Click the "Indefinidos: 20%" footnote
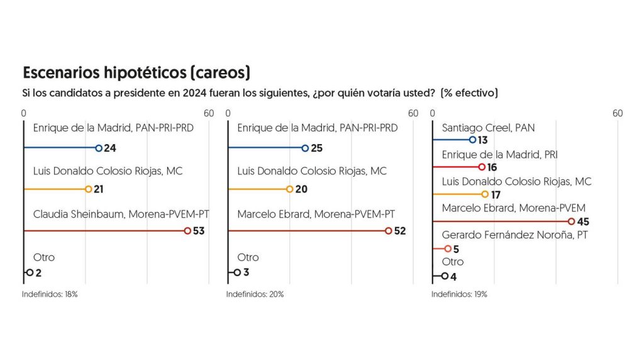The width and height of the screenshot is (644, 363). pos(255,294)
